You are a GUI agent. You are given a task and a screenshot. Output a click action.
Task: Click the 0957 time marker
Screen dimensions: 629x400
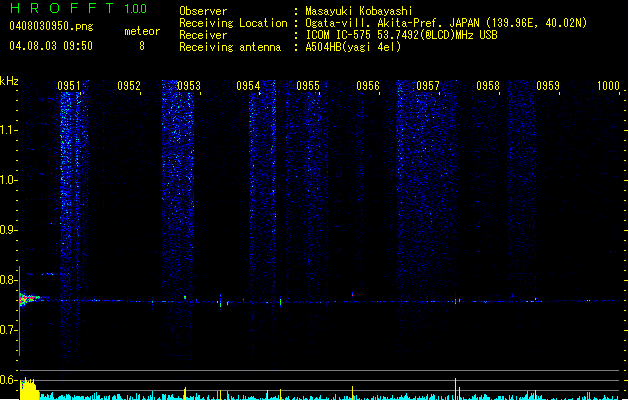pos(428,86)
